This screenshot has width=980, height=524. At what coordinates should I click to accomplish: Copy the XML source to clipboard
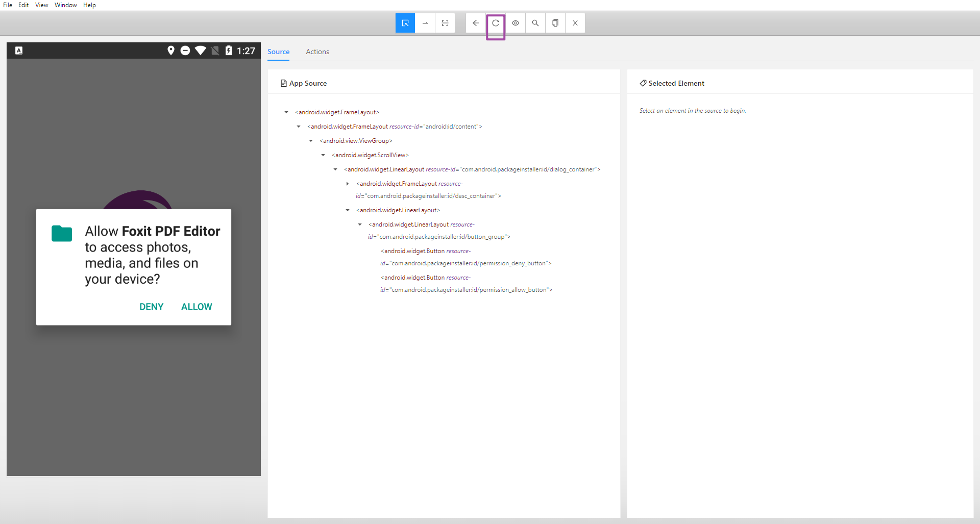click(555, 23)
